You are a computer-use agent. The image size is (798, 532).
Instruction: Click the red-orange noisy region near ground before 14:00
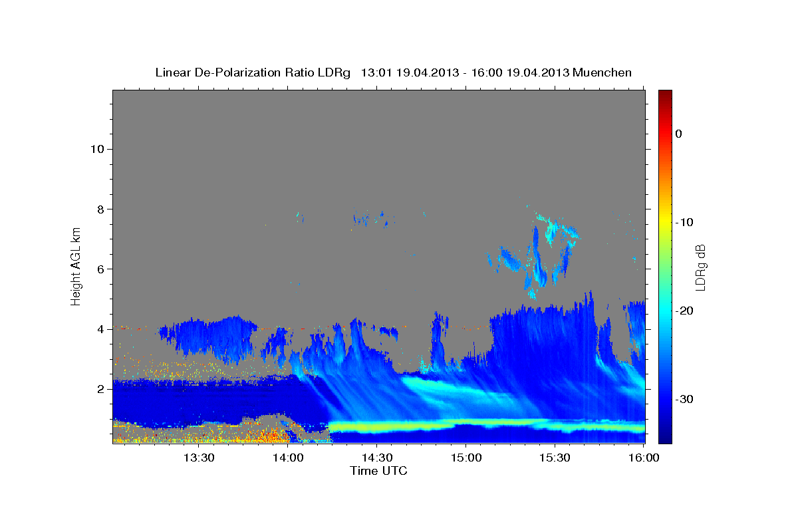tap(269, 436)
